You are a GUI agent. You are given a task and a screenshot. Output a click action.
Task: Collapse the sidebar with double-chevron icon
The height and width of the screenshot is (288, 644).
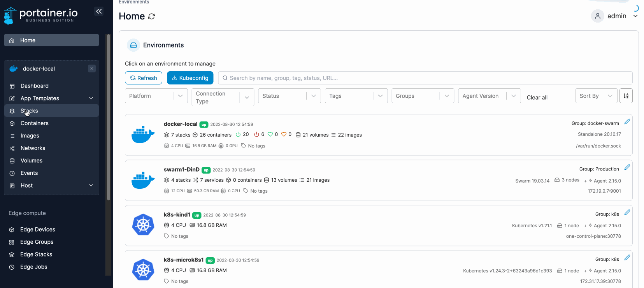pos(99,11)
